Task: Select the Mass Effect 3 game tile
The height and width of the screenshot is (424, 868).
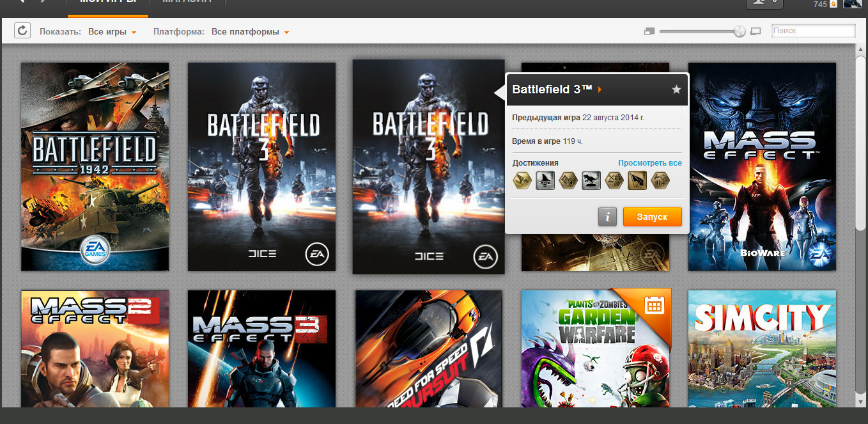Action: coord(261,349)
